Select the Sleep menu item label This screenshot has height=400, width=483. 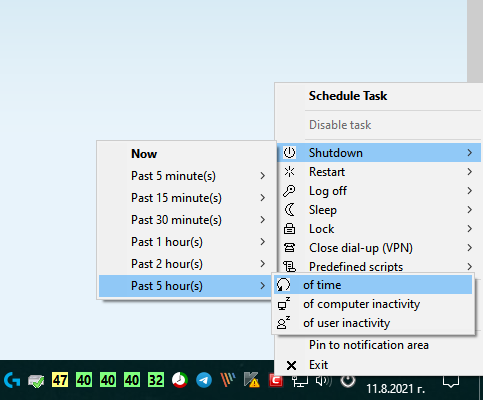(x=323, y=210)
